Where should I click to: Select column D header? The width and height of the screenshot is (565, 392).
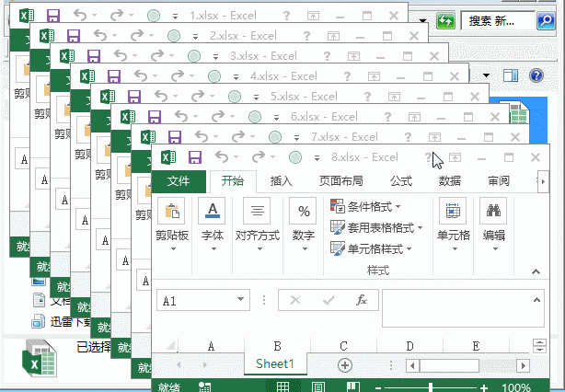click(409, 346)
